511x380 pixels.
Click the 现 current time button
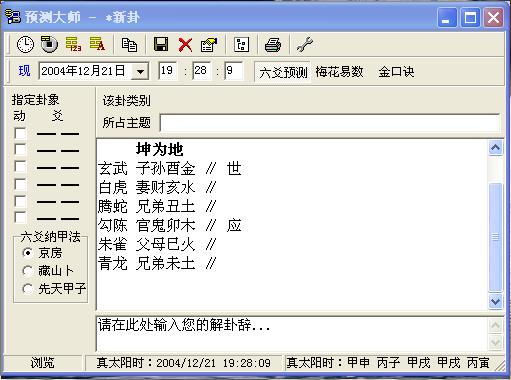(x=24, y=71)
